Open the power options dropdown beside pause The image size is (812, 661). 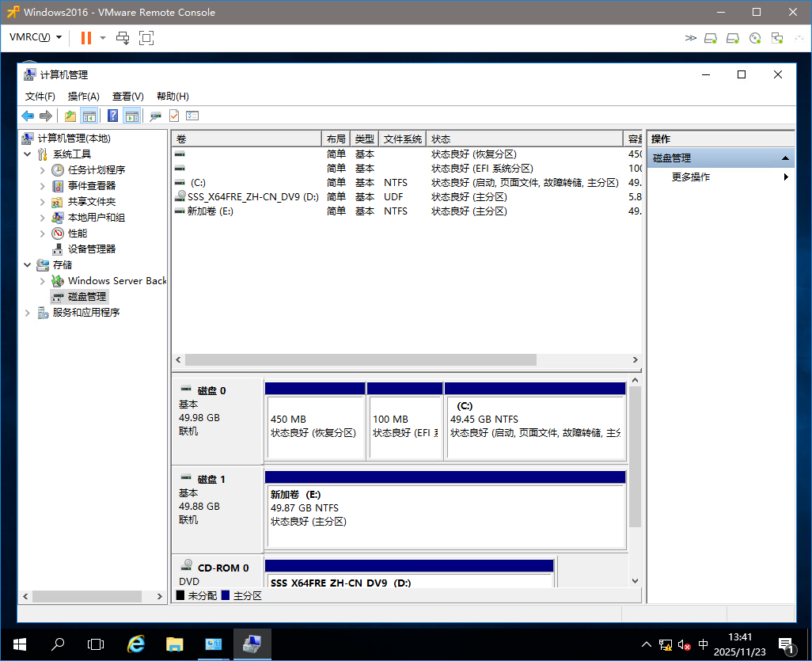point(103,38)
